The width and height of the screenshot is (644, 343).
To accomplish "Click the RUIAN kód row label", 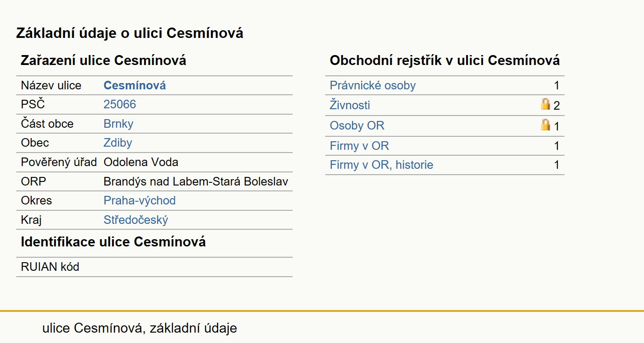I will [50, 267].
